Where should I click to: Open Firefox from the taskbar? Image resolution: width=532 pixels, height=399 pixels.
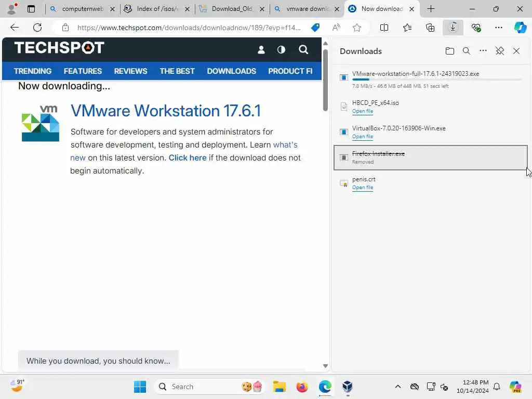pos(302,387)
